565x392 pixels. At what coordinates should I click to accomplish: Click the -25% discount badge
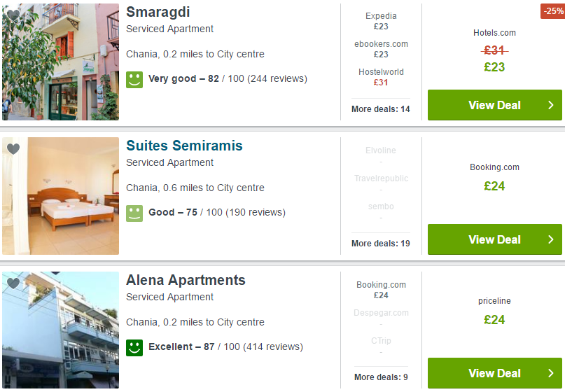click(x=553, y=10)
